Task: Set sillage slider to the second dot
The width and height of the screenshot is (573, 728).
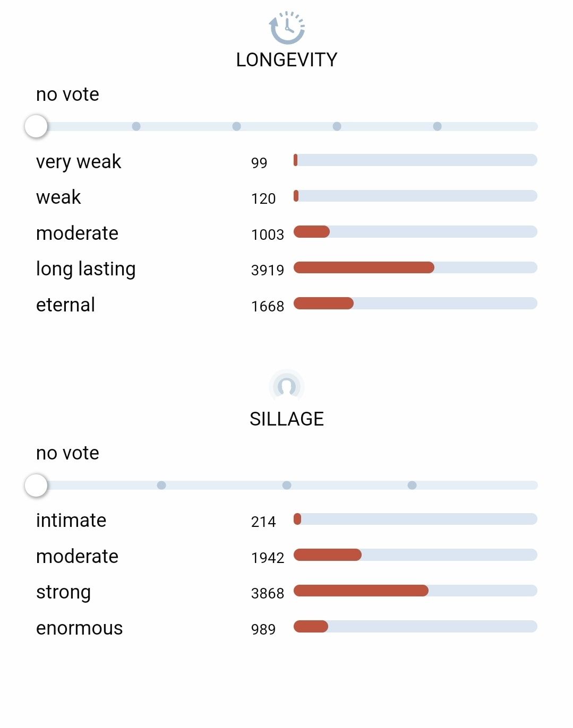Action: tap(161, 485)
